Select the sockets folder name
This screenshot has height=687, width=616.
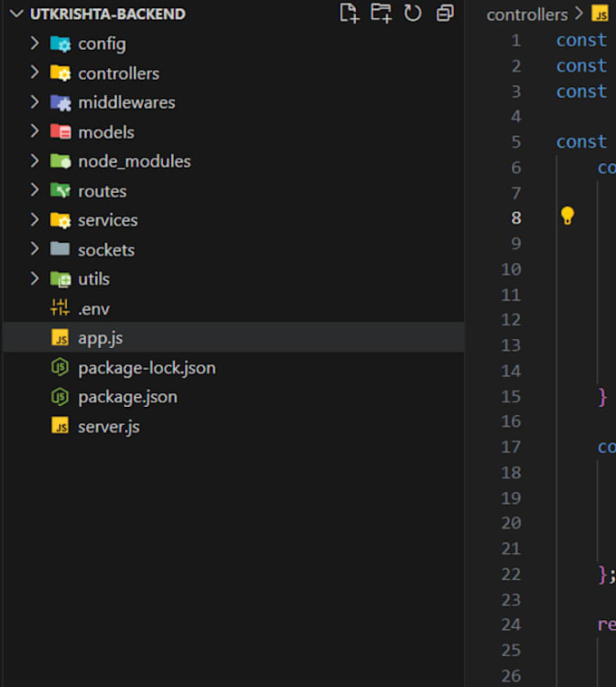[106, 250]
